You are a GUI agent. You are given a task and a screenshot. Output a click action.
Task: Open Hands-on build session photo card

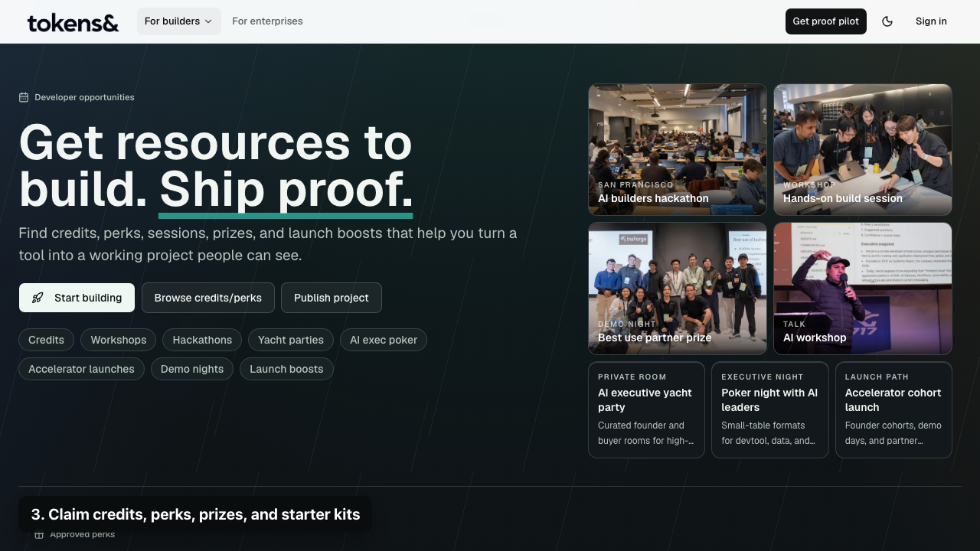(x=863, y=150)
